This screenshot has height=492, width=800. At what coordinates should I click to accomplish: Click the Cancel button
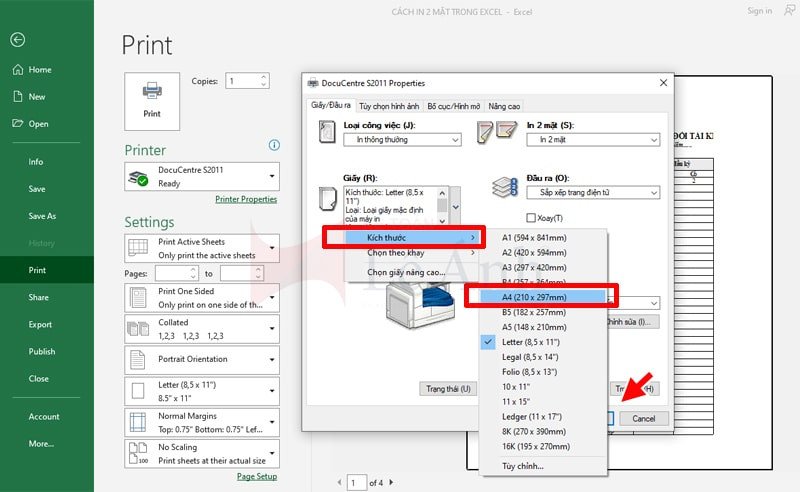(643, 418)
